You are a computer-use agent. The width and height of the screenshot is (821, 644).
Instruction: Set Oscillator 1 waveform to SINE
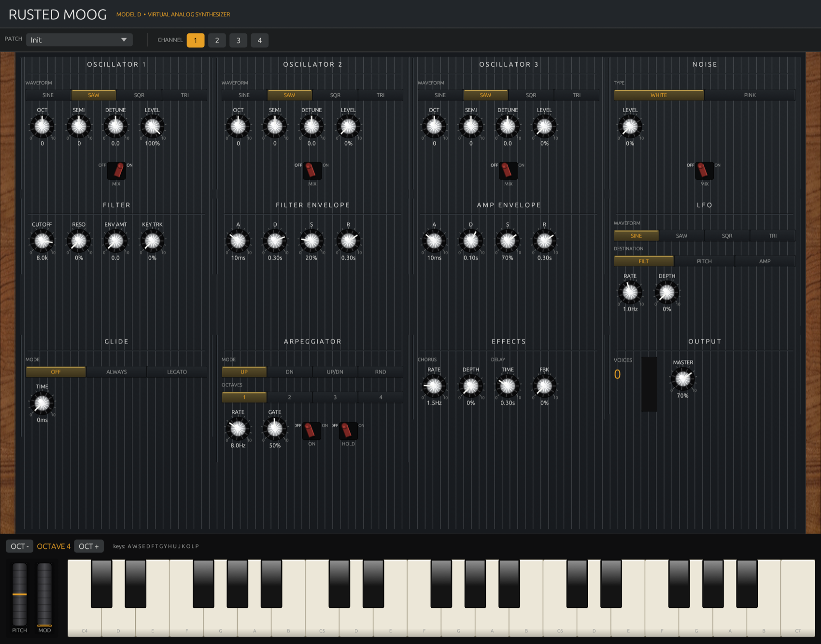[x=48, y=95]
